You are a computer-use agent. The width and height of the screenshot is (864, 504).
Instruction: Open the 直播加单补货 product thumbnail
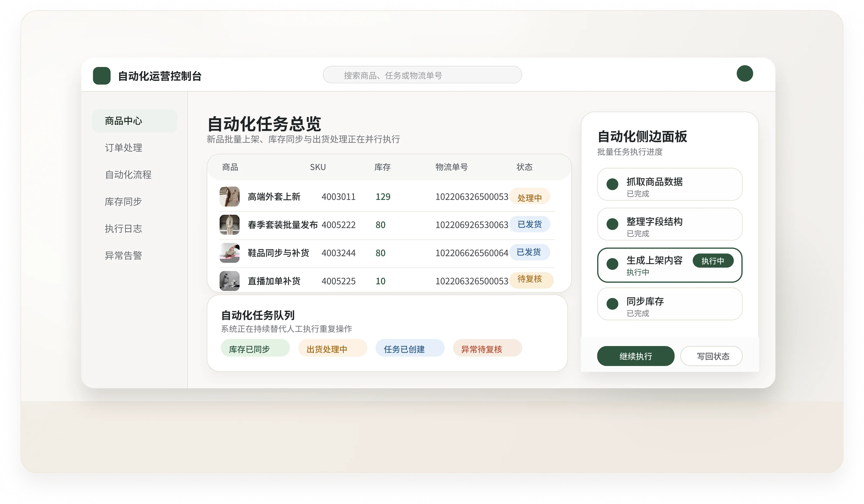230,281
